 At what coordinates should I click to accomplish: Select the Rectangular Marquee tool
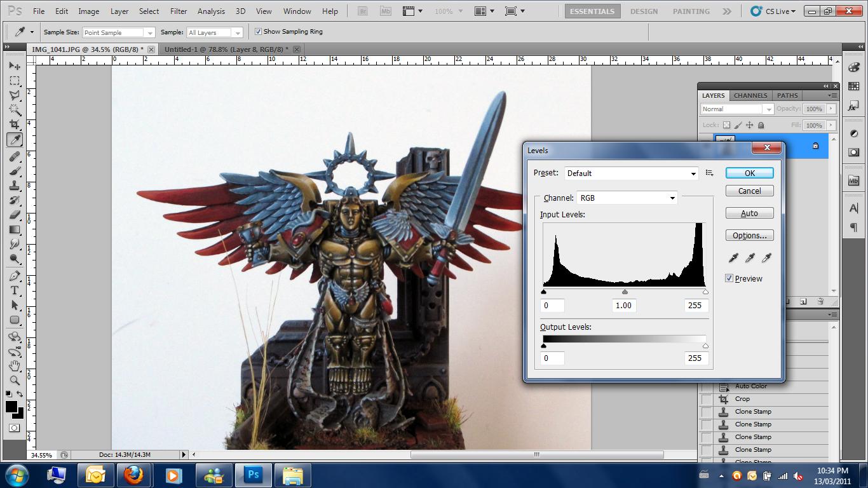point(15,81)
